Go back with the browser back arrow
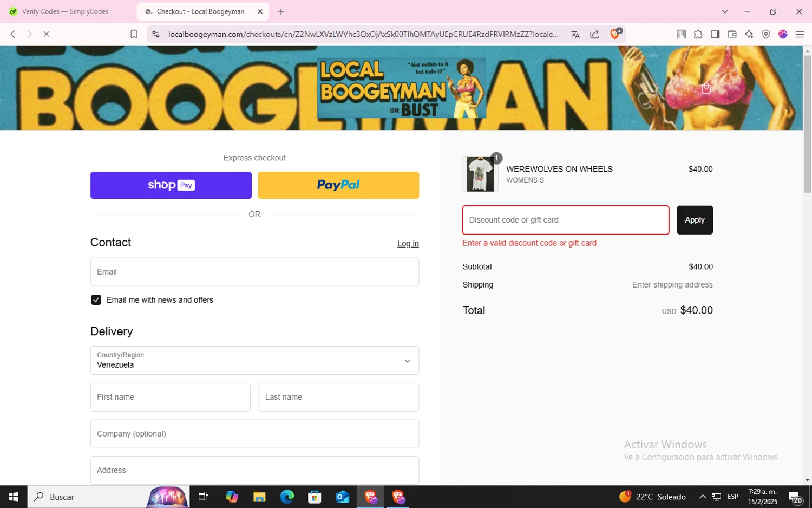 (x=12, y=34)
